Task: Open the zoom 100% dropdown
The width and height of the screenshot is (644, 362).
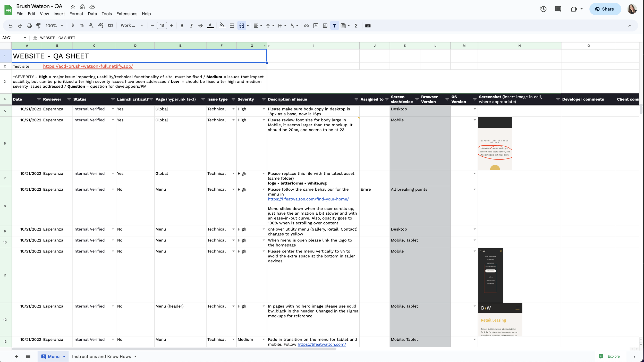Action: click(x=54, y=26)
